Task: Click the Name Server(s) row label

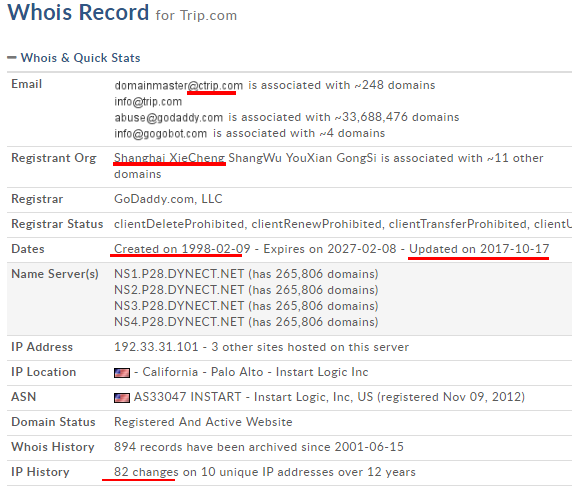Action: point(55,274)
